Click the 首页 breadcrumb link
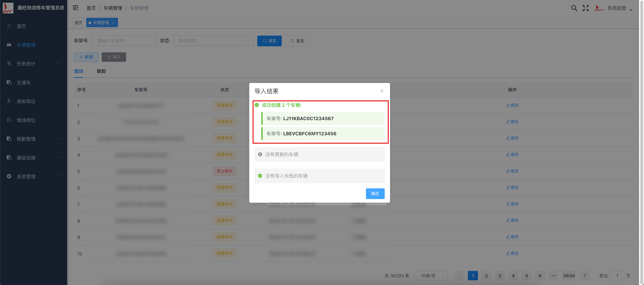 (x=91, y=8)
